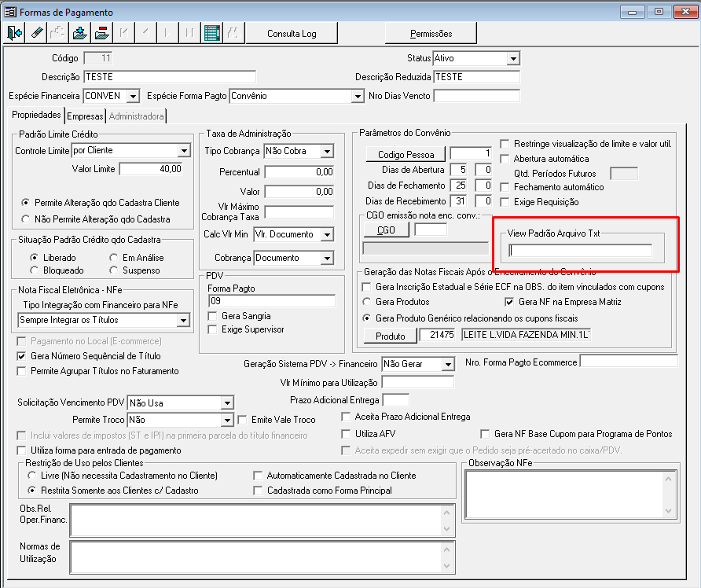Expand Calc Vlr Min dropdown
This screenshot has height=588, width=701.
point(327,235)
